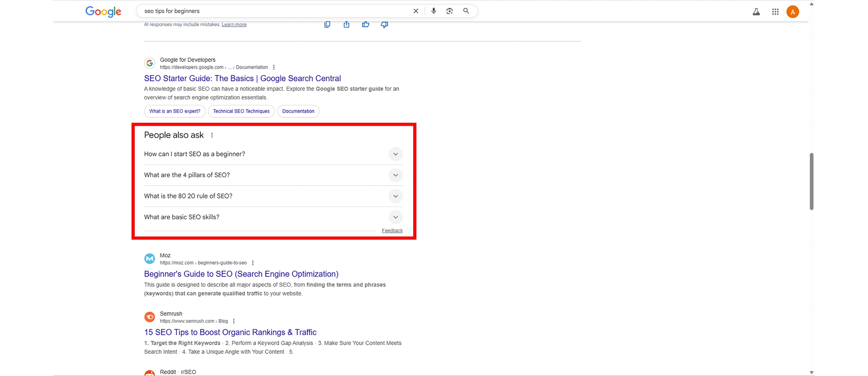This screenshot has width=868, height=376.
Task: Click the 'Reddit · r/SEO' site name
Action: click(x=178, y=372)
